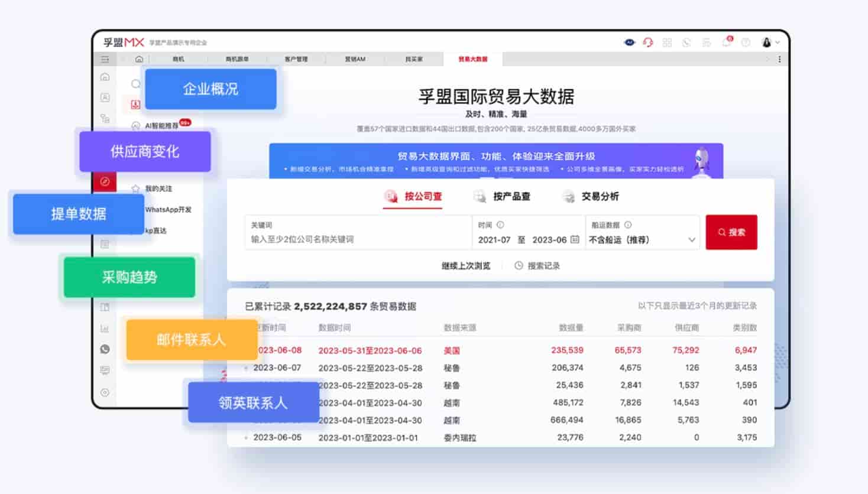868x494 pixels.
Task: Click the red 搜索 search button
Action: click(x=731, y=232)
